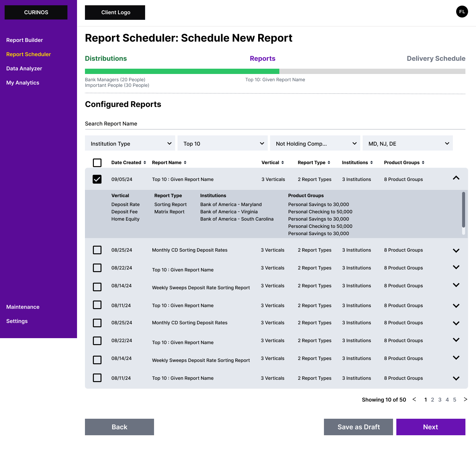Check the first 08/25/24 Monthly CD report
The height and width of the screenshot is (461, 476).
pyautogui.click(x=97, y=250)
